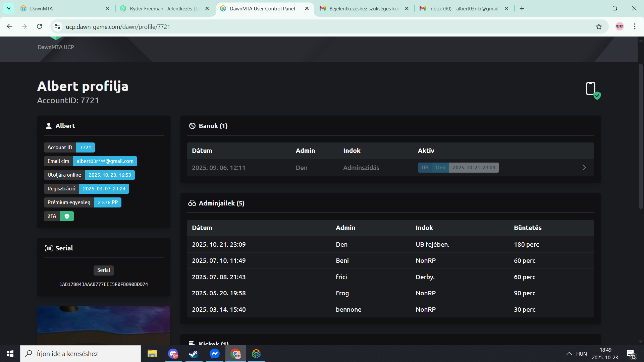Open Steam from the taskbar
The image size is (644, 362).
tap(194, 354)
